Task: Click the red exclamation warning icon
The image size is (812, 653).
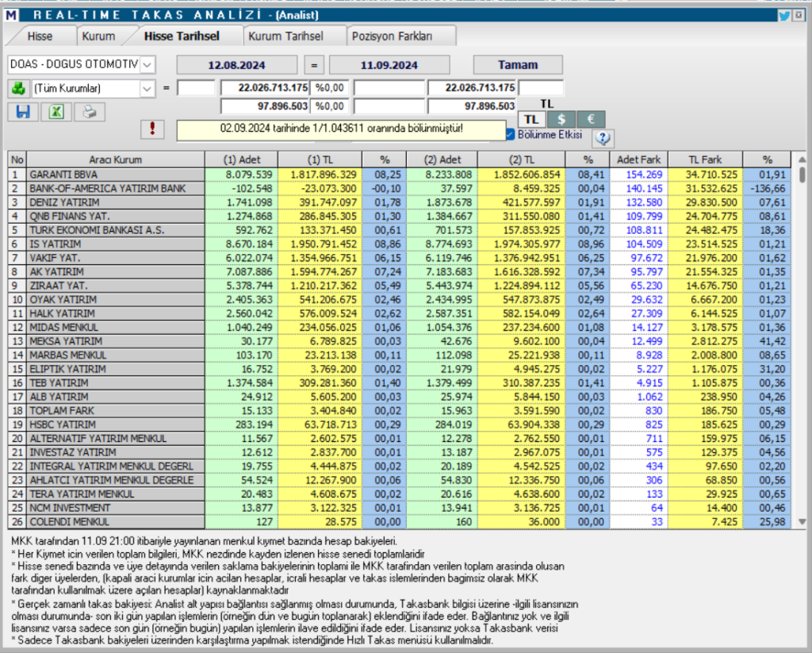Action: tap(153, 129)
